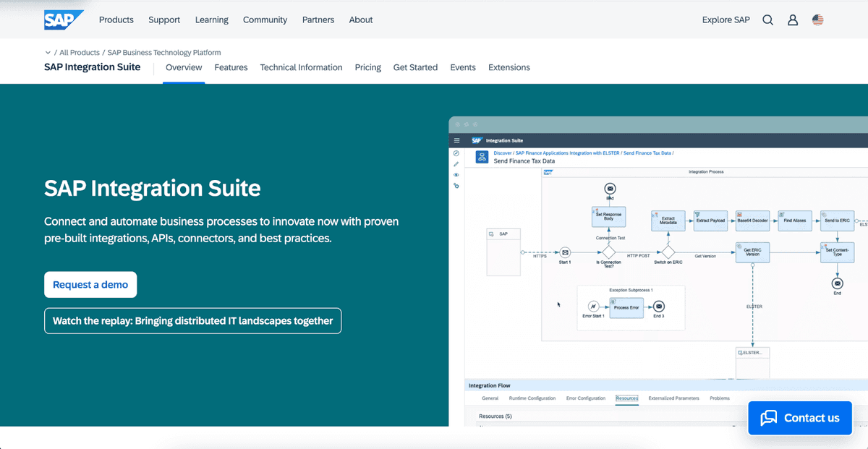Open the user account profile icon
The width and height of the screenshot is (868, 449).
(x=793, y=20)
